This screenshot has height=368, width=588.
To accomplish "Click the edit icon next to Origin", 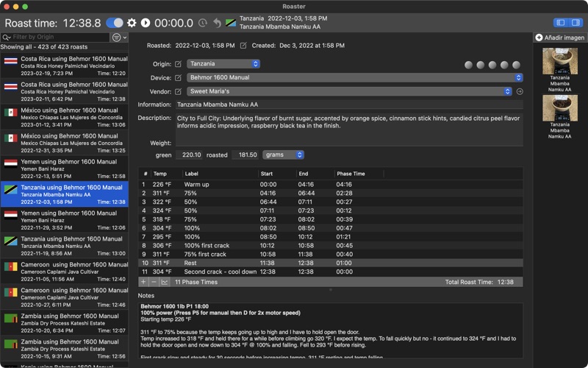I will [x=178, y=64].
